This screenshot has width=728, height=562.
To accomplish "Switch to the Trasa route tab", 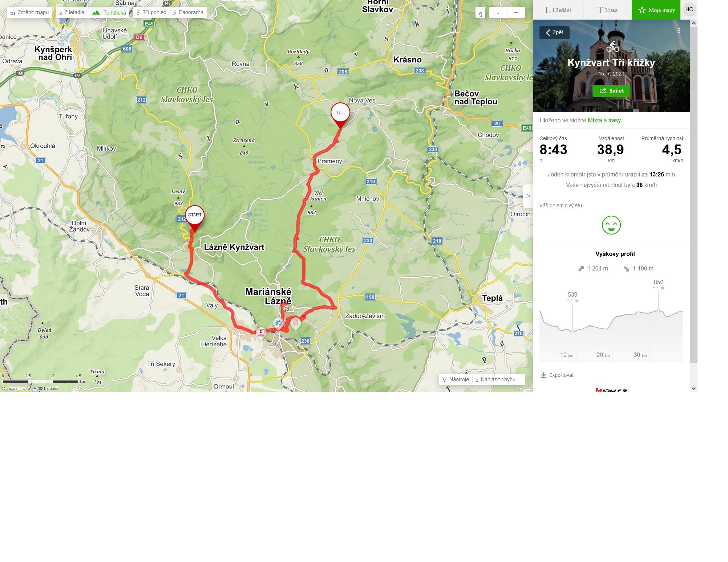I will (x=607, y=10).
